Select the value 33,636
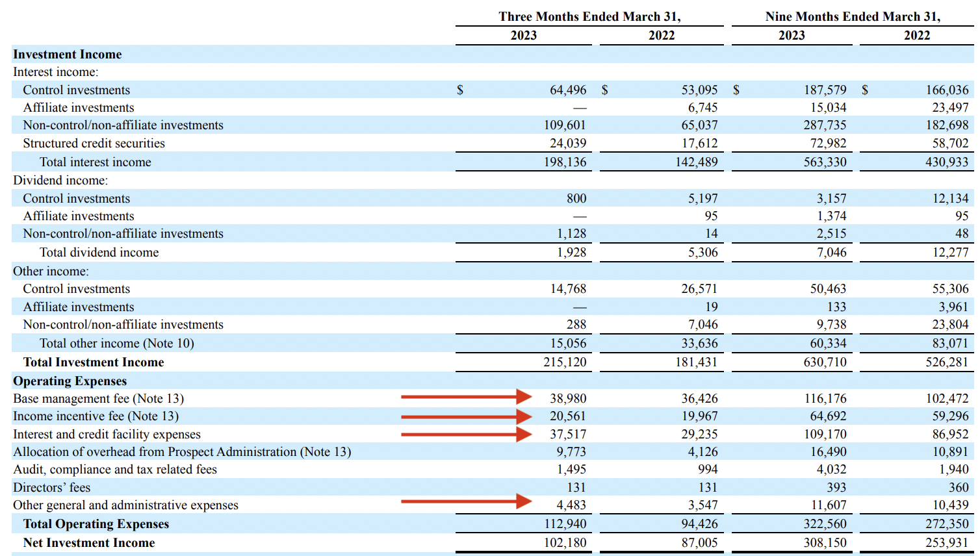Viewport: 980px width, 556px height. [700, 344]
